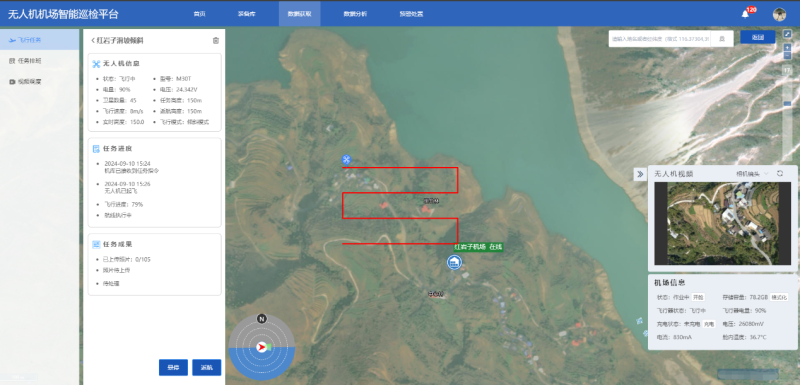This screenshot has width=800, height=385.
Task: Open the 首页 home tab
Action: [199, 14]
